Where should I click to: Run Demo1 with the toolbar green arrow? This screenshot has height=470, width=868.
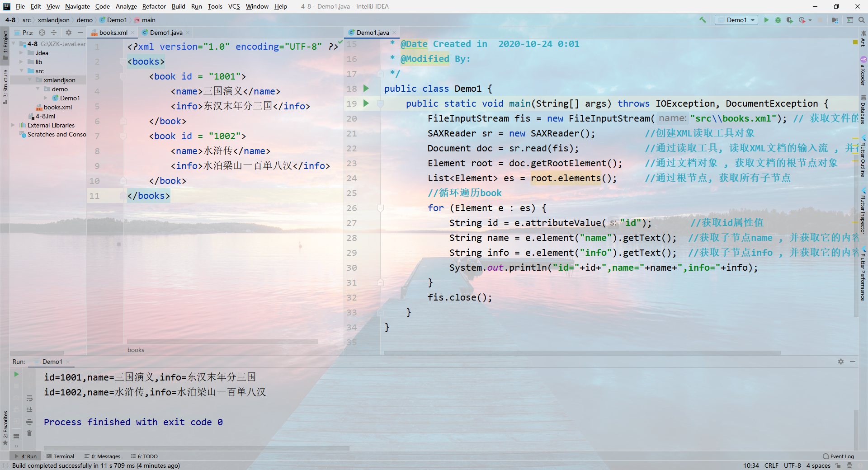[766, 20]
